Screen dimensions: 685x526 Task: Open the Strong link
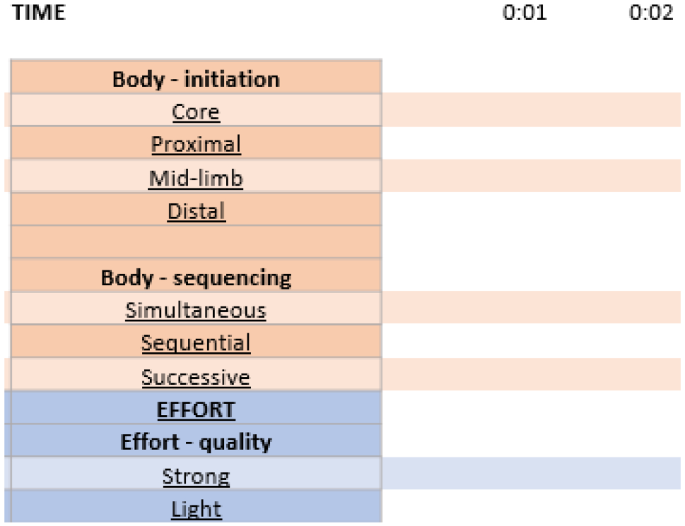[196, 476]
